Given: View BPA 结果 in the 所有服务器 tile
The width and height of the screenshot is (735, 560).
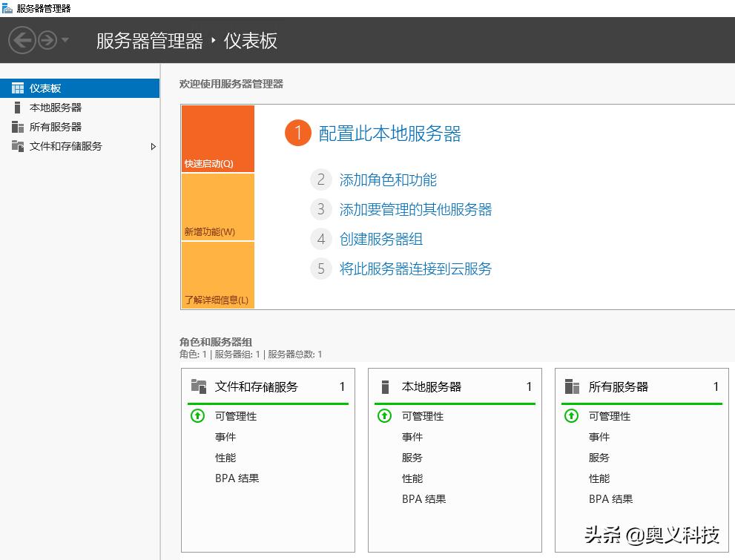Looking at the screenshot, I should (610, 498).
